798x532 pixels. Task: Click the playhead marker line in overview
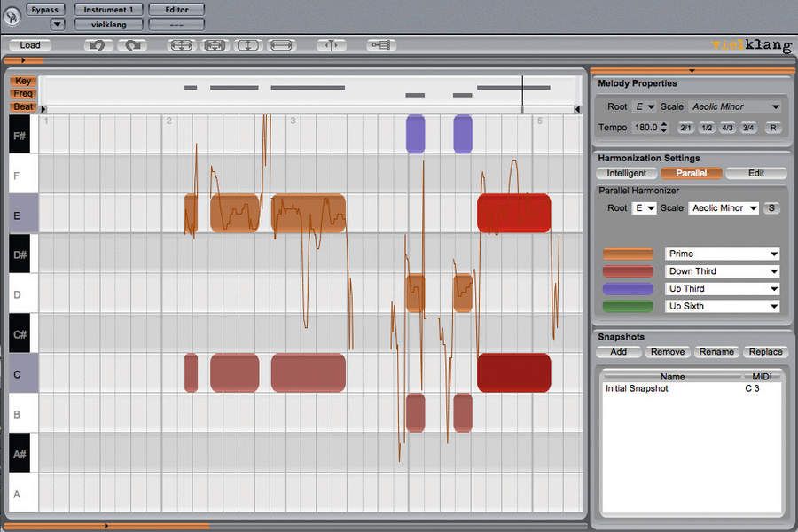click(522, 94)
